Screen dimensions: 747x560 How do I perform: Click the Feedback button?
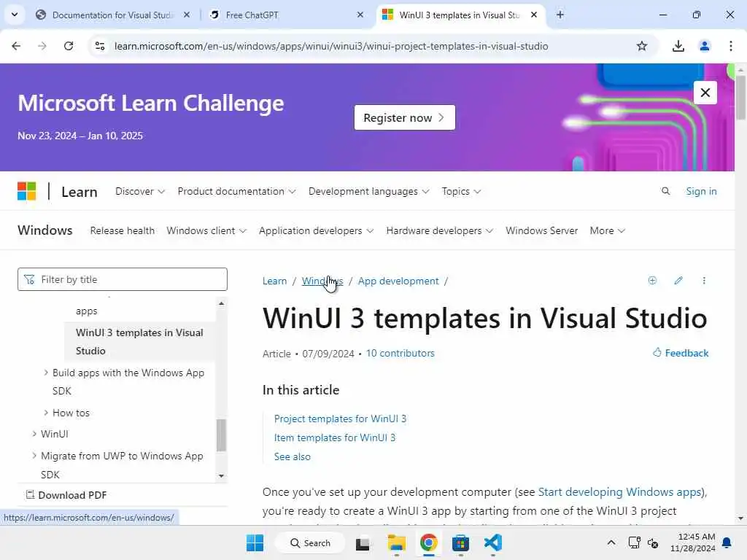(x=681, y=353)
